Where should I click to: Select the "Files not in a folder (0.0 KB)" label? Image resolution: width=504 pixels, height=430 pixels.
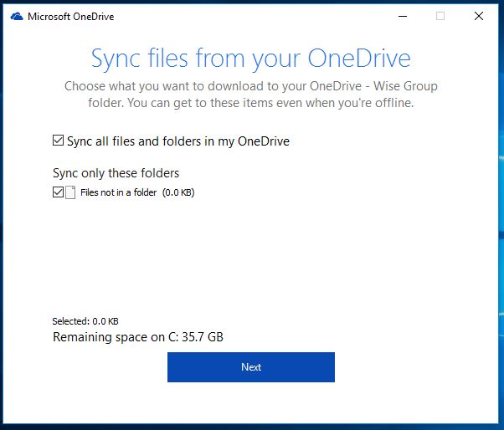pyautogui.click(x=137, y=192)
